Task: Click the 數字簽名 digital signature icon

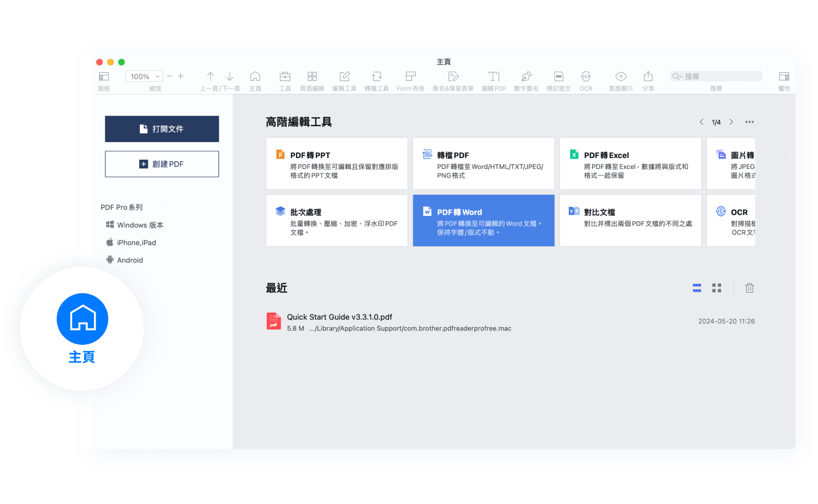Action: click(526, 77)
